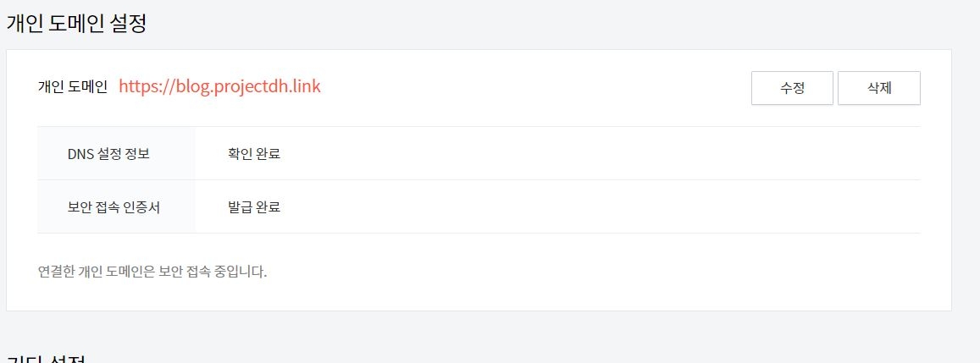Screen dimensions: 980x363
Task: Click the partially visible 기타 설정 heading
Action: 45,359
